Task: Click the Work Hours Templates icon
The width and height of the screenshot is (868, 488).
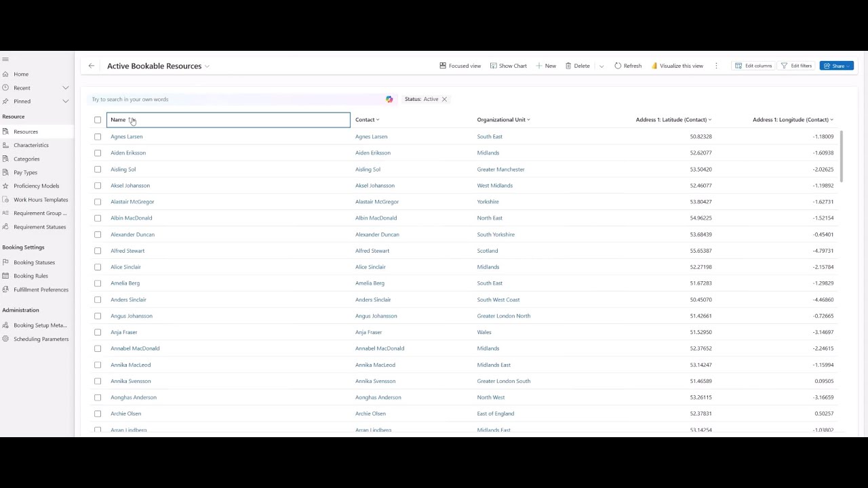Action: click(5, 199)
